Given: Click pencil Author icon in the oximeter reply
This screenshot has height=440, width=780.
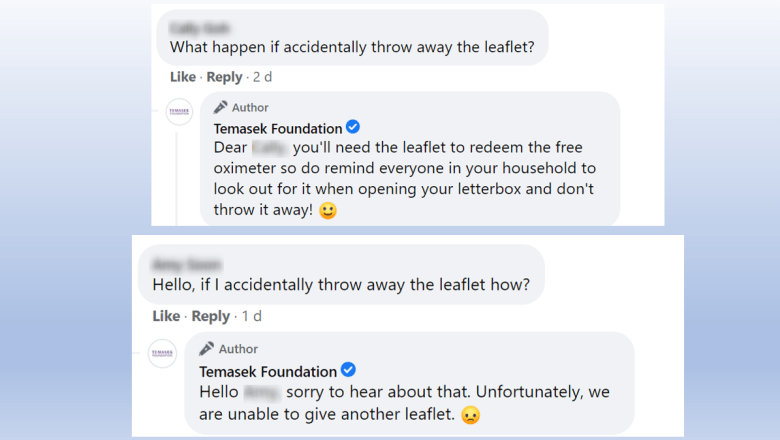Looking at the screenshot, I should coord(221,107).
